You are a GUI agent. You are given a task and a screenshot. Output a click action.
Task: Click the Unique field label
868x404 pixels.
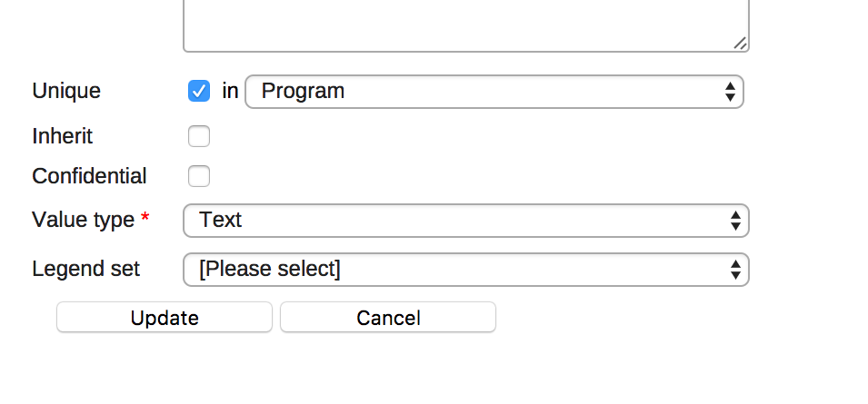[66, 91]
